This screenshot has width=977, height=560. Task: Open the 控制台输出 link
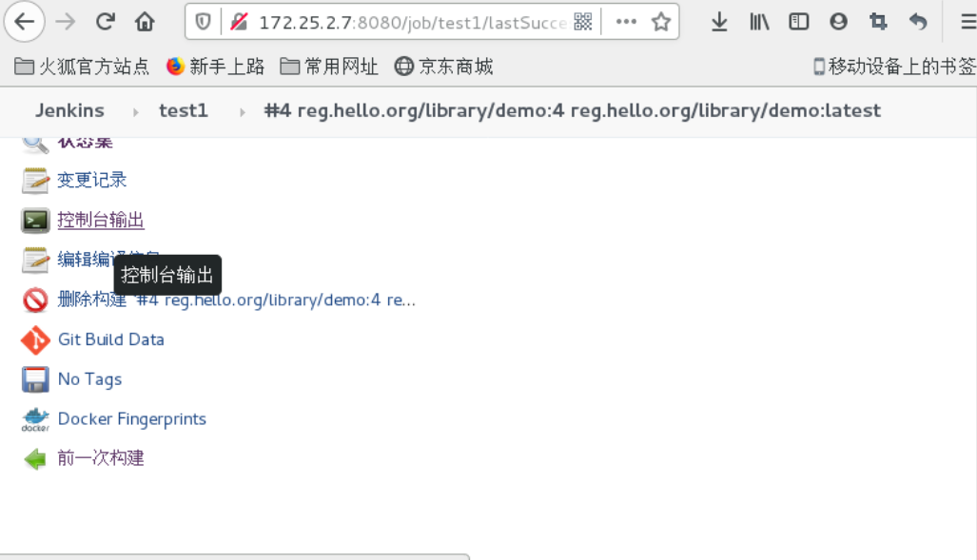click(101, 220)
